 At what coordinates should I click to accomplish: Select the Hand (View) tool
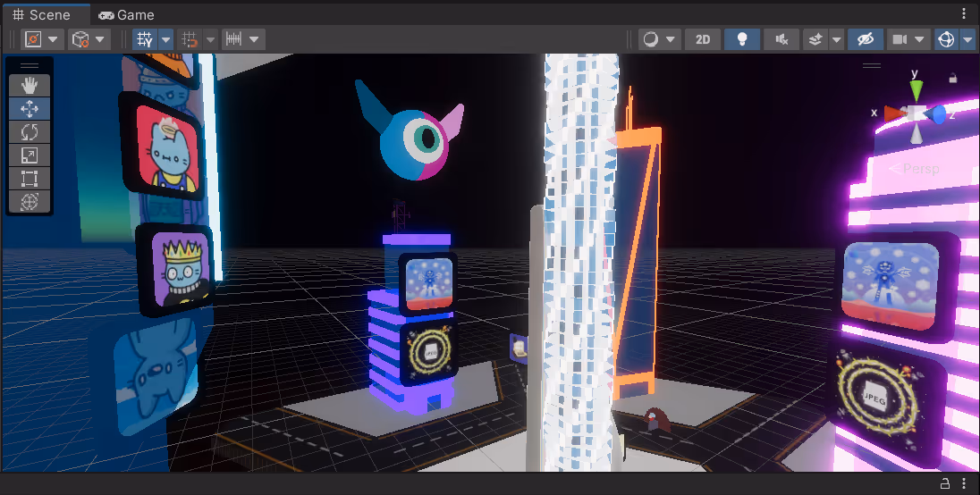(x=30, y=86)
